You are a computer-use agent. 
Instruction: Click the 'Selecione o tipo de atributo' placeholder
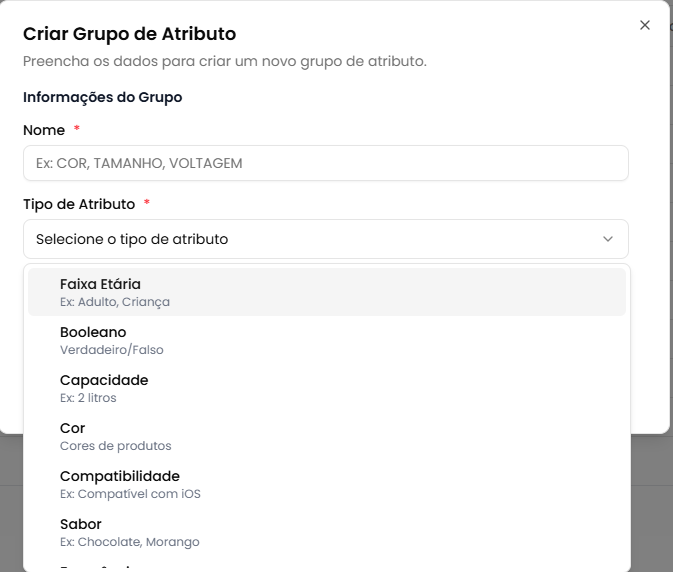[x=132, y=239]
